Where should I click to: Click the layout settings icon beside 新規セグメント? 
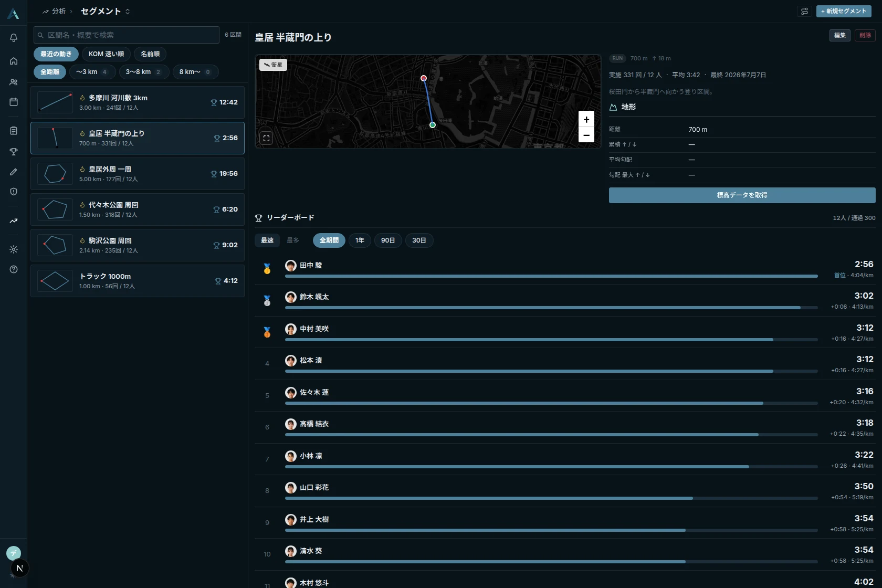click(x=804, y=11)
